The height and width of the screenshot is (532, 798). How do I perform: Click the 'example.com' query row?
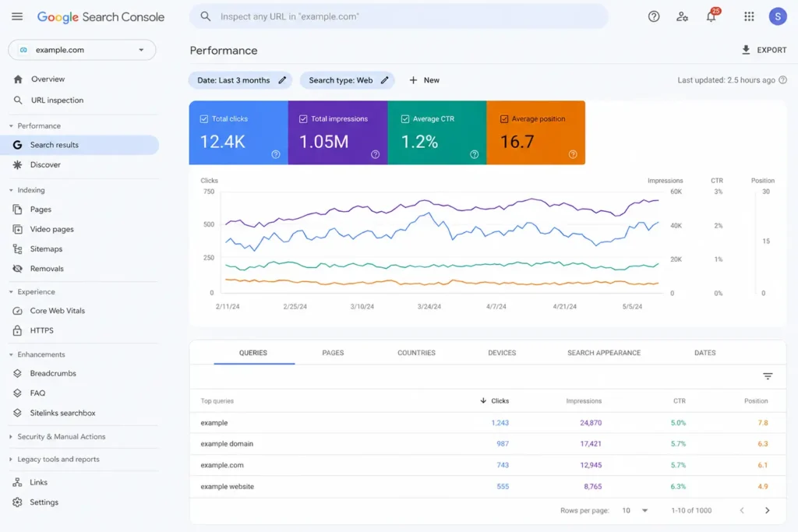point(488,465)
